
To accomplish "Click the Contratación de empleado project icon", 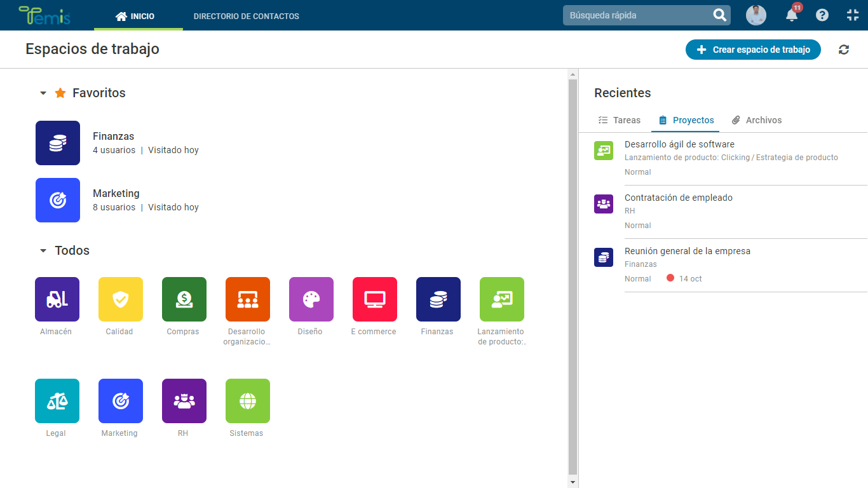I will 604,204.
